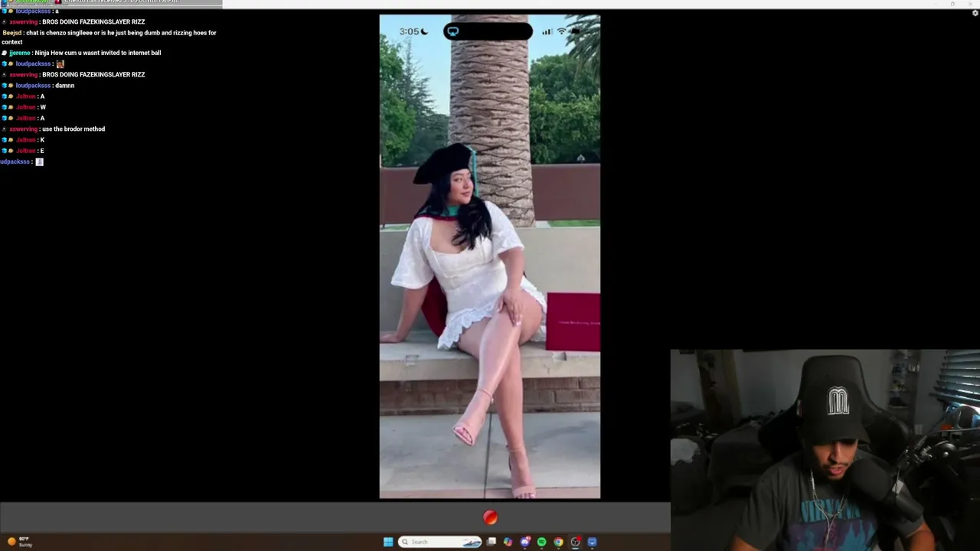Viewport: 980px width, 551px height.
Task: Click the screen mirroring icon in phone status pill
Action: [453, 31]
